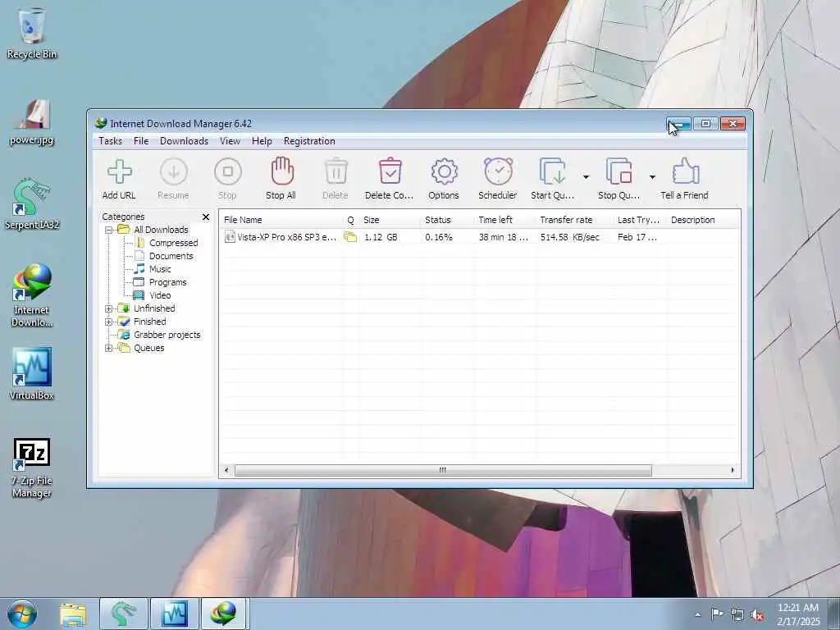Image resolution: width=840 pixels, height=630 pixels.
Task: Open the Tasks menu
Action: [111, 141]
